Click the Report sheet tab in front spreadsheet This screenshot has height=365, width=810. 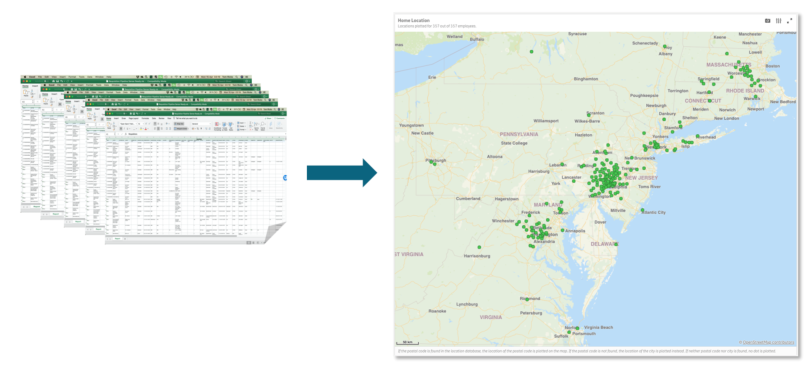point(117,239)
